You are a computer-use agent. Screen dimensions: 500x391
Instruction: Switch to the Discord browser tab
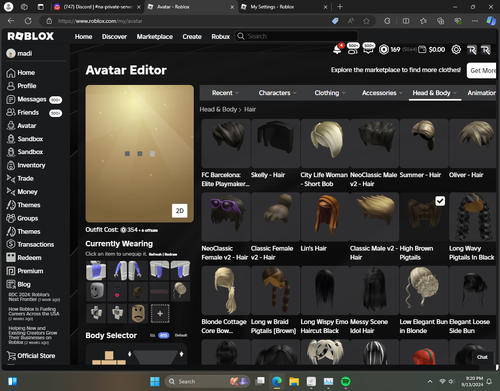(97, 7)
